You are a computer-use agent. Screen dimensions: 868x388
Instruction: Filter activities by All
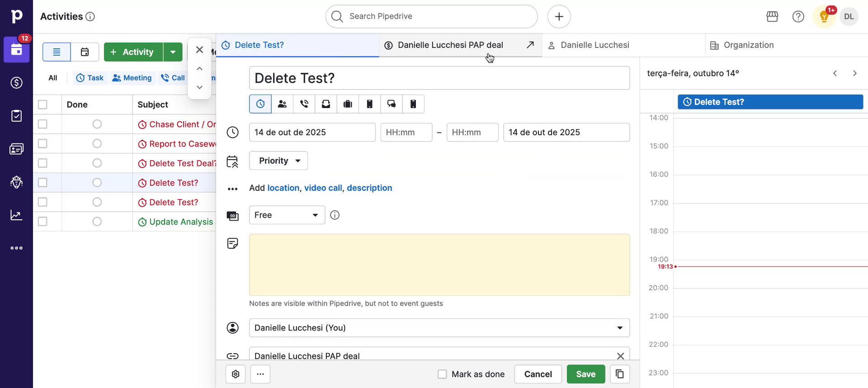(x=53, y=78)
